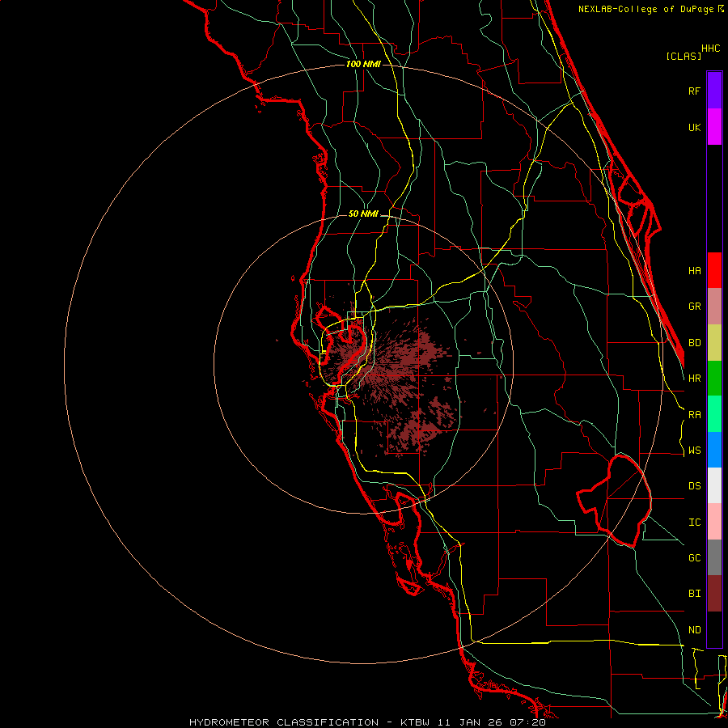This screenshot has width=728, height=728.
Task: Click the purple RF color swatch in legend
Action: [714, 91]
